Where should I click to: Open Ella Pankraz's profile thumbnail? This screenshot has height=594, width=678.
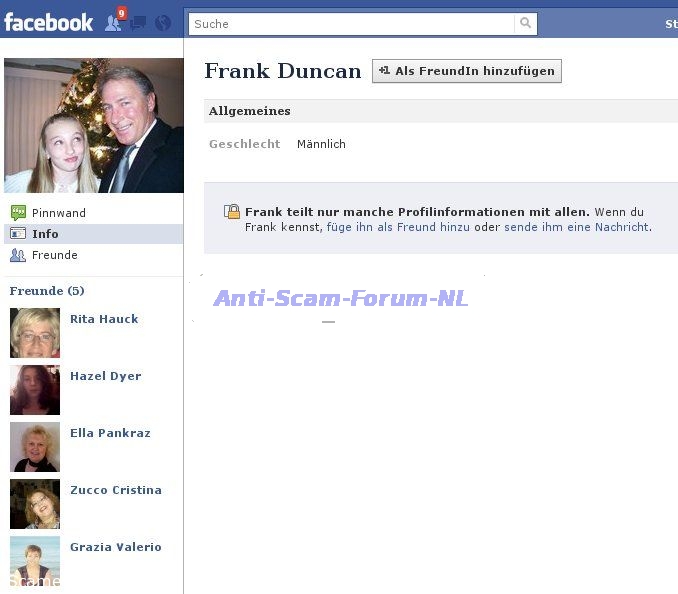(35, 447)
